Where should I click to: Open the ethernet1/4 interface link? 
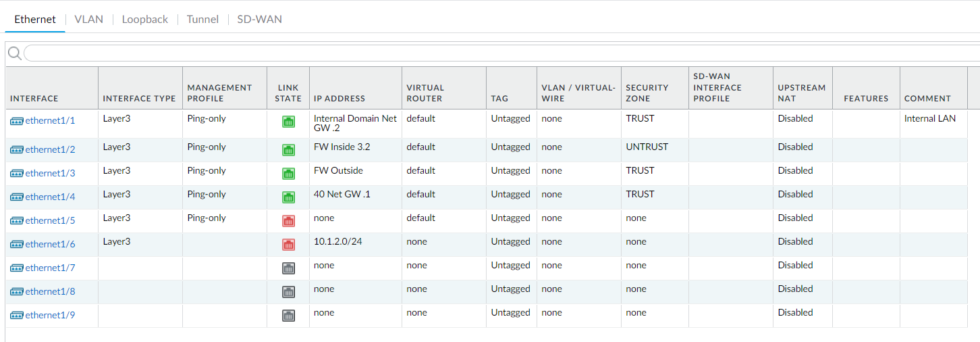coord(50,197)
